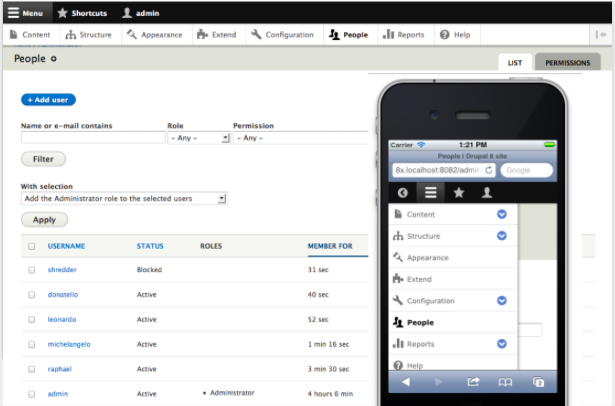The image size is (615, 406).
Task: Click the reload icon in phone address bar
Action: pyautogui.click(x=489, y=170)
